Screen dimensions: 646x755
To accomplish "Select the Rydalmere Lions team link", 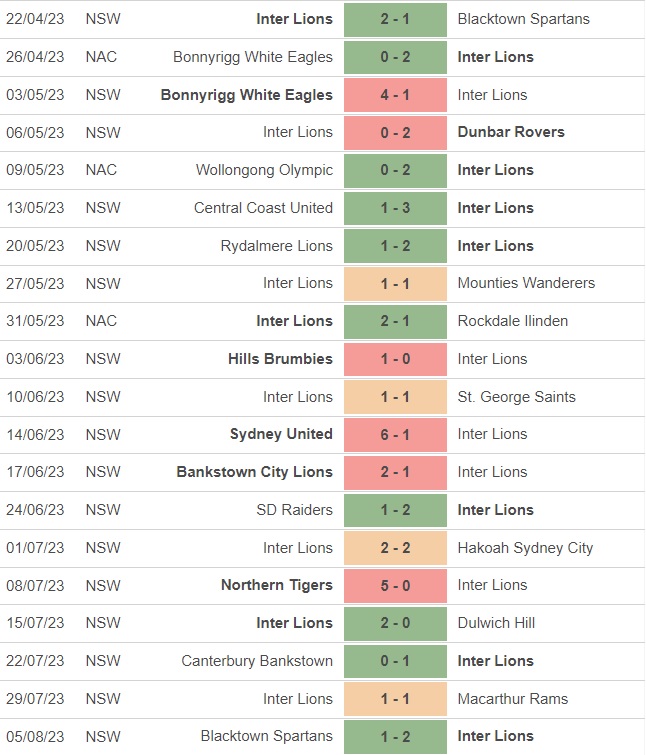I will pos(276,246).
